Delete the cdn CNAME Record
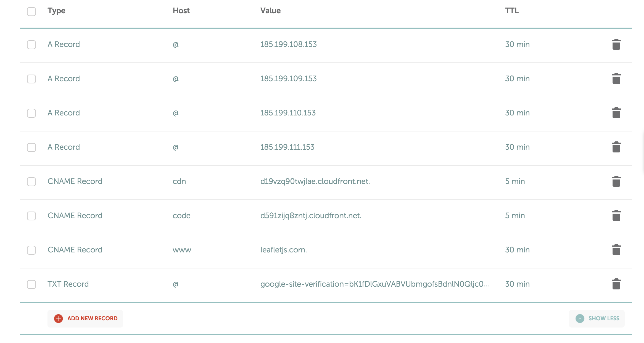Viewport: 644px width, 343px height. coord(616,181)
